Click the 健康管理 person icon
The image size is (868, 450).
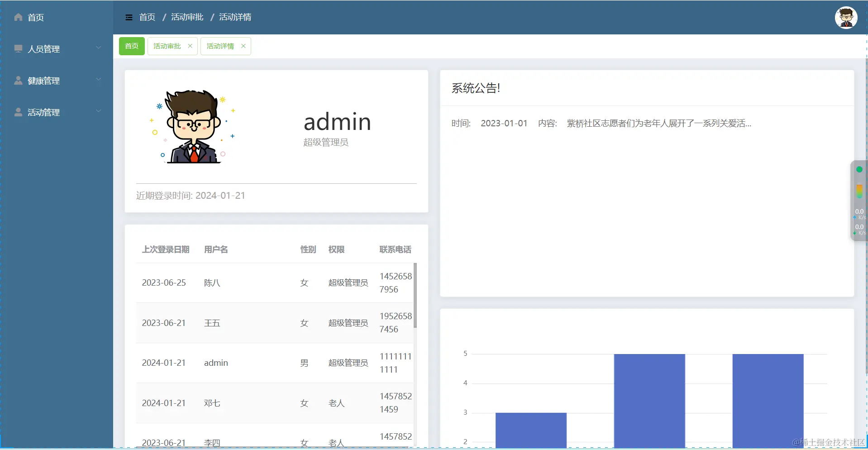(18, 80)
